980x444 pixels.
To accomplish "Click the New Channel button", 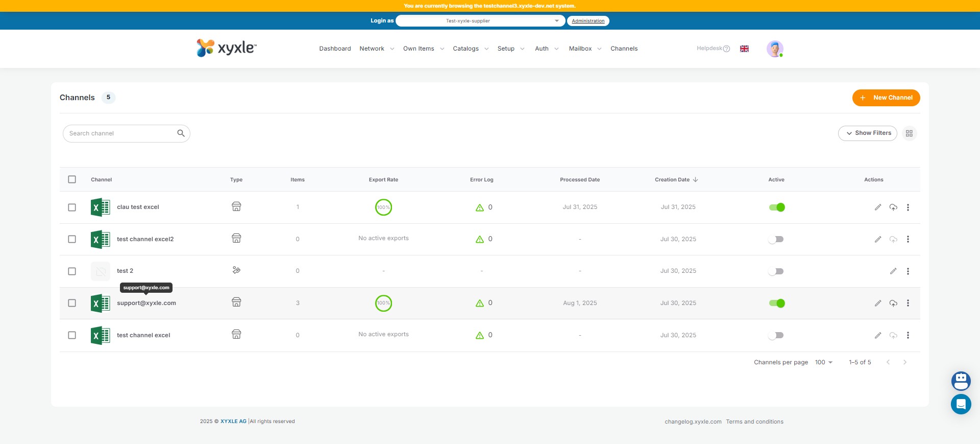I will coord(886,98).
